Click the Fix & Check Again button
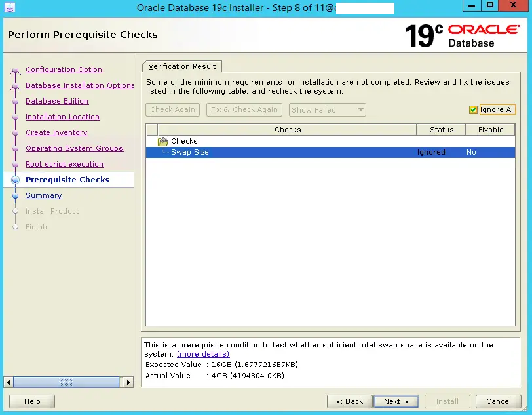The height and width of the screenshot is (415, 532). [244, 109]
